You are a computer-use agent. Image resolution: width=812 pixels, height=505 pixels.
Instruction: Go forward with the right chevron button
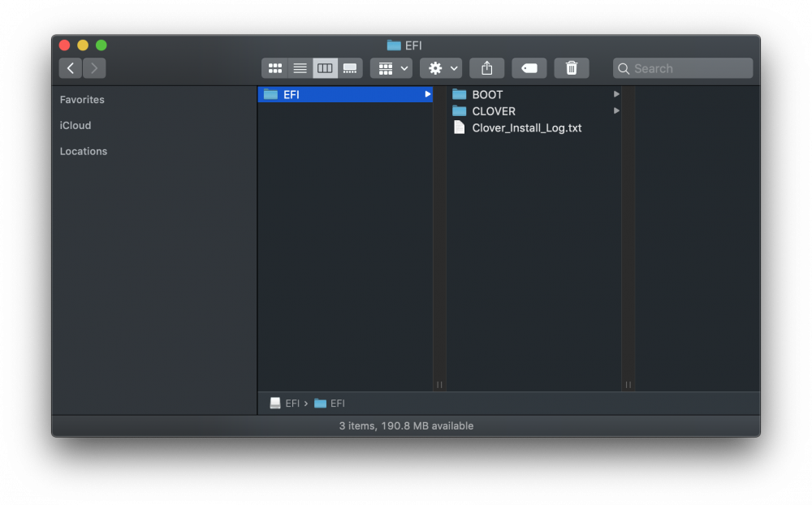[94, 68]
